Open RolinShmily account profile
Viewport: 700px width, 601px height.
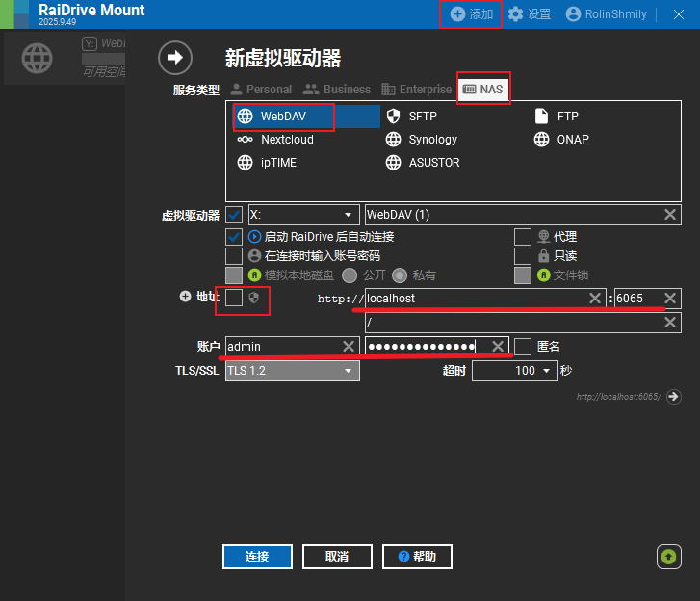(x=607, y=14)
